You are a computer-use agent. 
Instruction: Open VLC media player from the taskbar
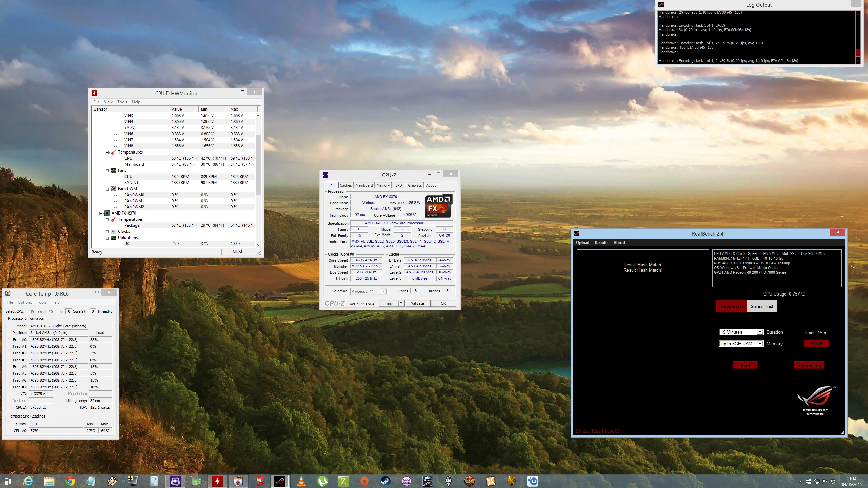click(x=301, y=481)
